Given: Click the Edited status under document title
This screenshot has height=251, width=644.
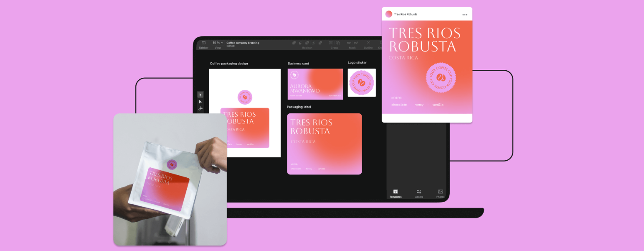Looking at the screenshot, I should tap(231, 46).
